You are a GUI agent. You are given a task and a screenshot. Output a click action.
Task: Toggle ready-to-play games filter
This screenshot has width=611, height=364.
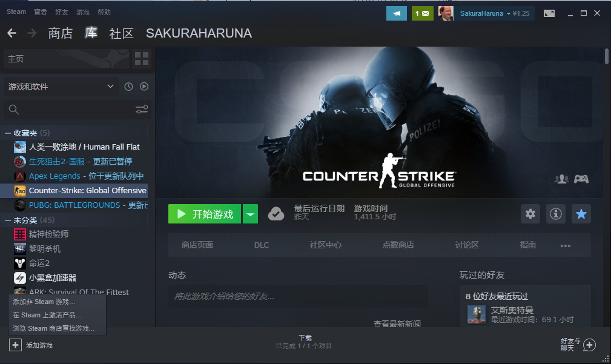pos(144,87)
